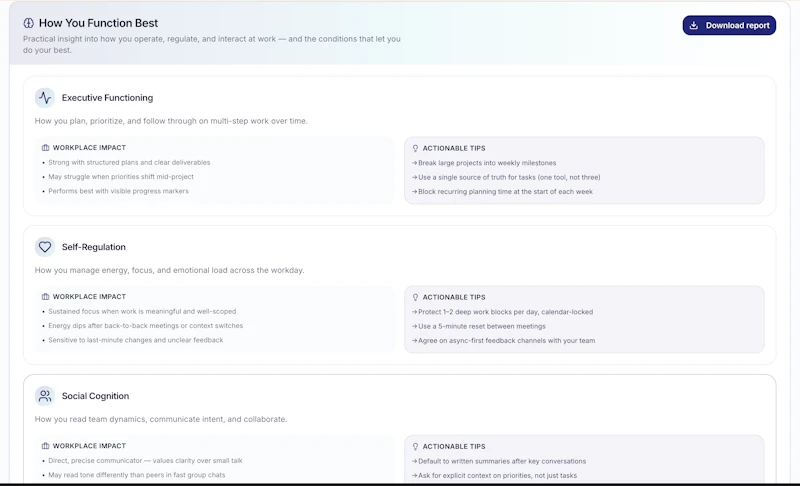Click the download arrow icon in Download report
This screenshot has width=800, height=486.
tap(694, 25)
